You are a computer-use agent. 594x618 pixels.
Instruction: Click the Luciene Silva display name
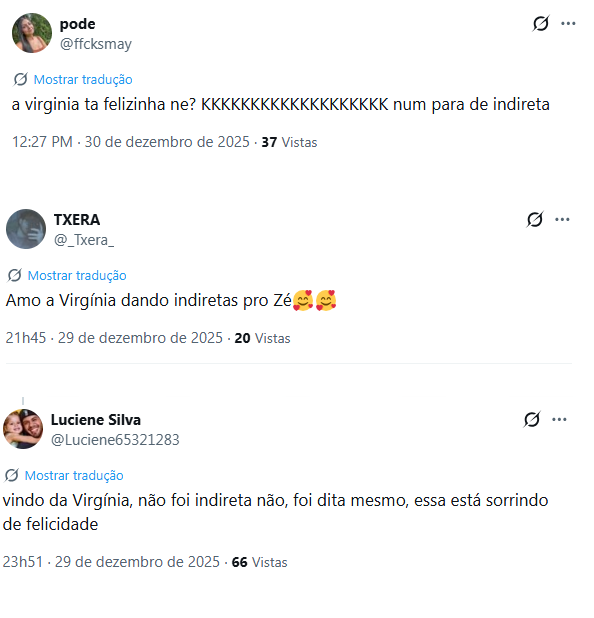[96, 420]
